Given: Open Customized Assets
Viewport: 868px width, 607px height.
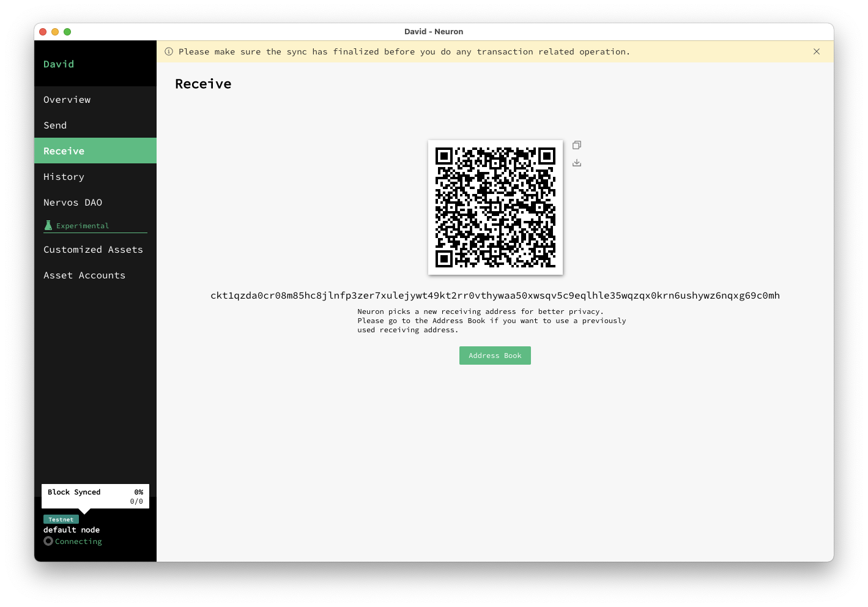Looking at the screenshot, I should [x=95, y=250].
